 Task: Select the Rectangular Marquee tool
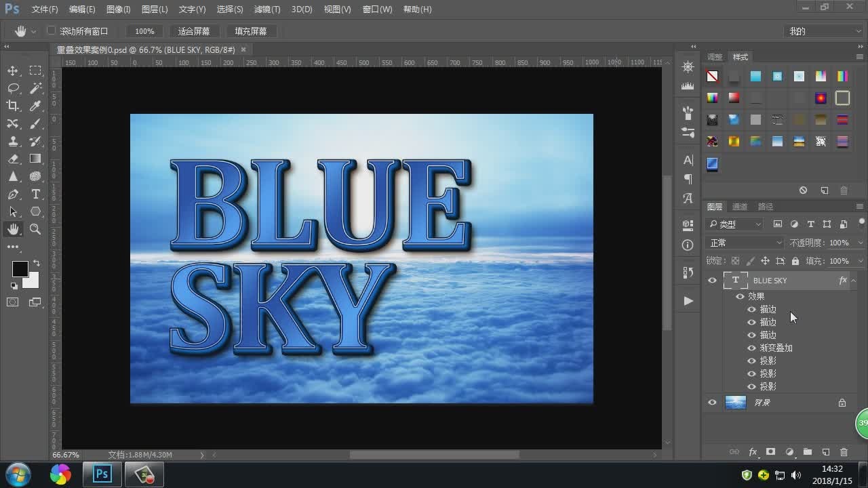pos(35,70)
